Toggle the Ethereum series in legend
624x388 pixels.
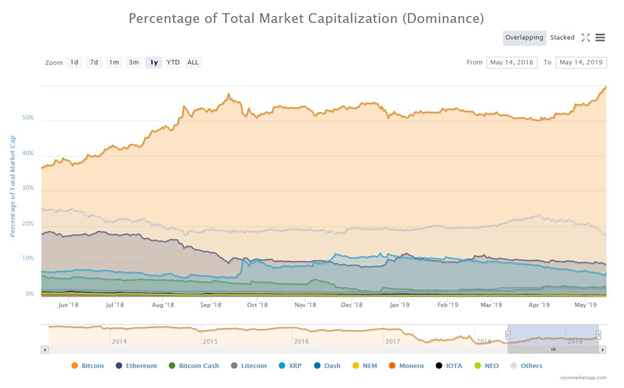point(136,366)
